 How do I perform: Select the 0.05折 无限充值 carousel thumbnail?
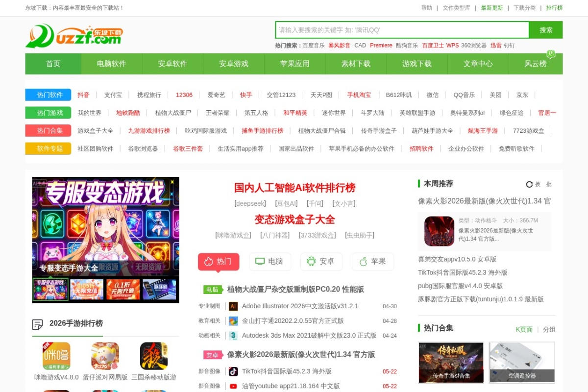click(x=87, y=289)
